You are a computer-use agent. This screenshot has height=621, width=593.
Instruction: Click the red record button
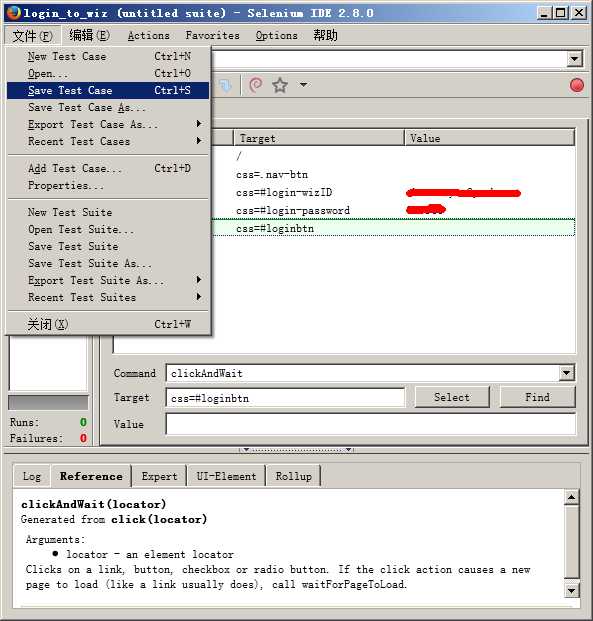click(576, 85)
